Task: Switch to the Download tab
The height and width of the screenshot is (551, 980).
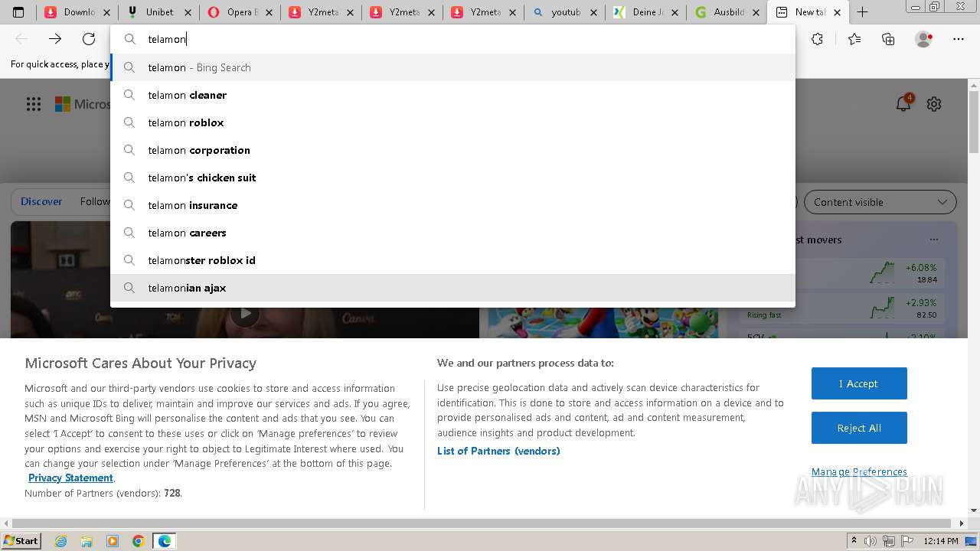Action: point(77,12)
